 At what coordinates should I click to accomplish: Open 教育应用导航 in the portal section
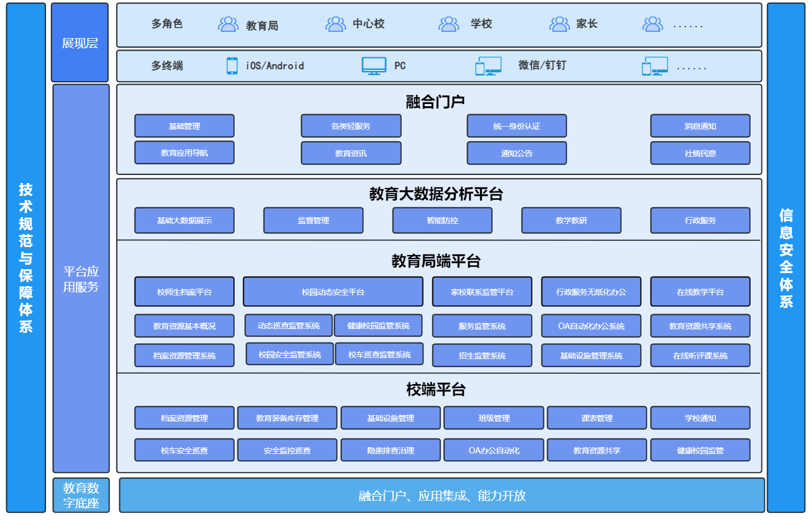184,153
